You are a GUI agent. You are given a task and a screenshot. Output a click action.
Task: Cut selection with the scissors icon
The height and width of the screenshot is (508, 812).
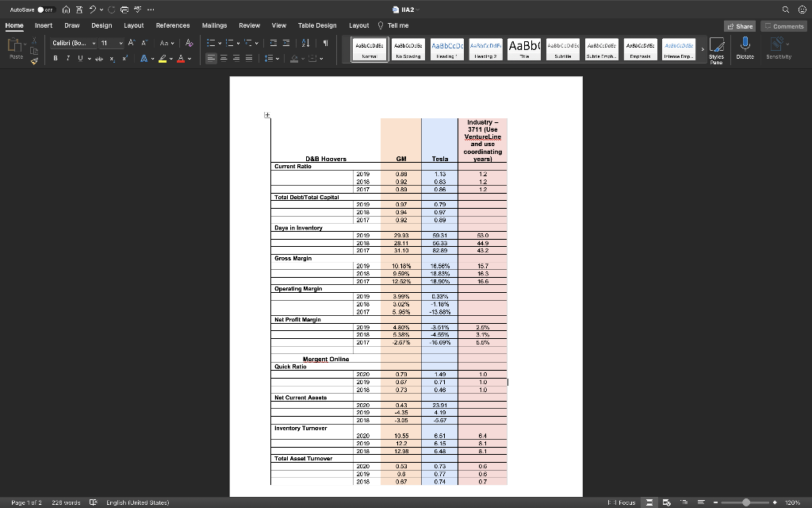click(34, 40)
